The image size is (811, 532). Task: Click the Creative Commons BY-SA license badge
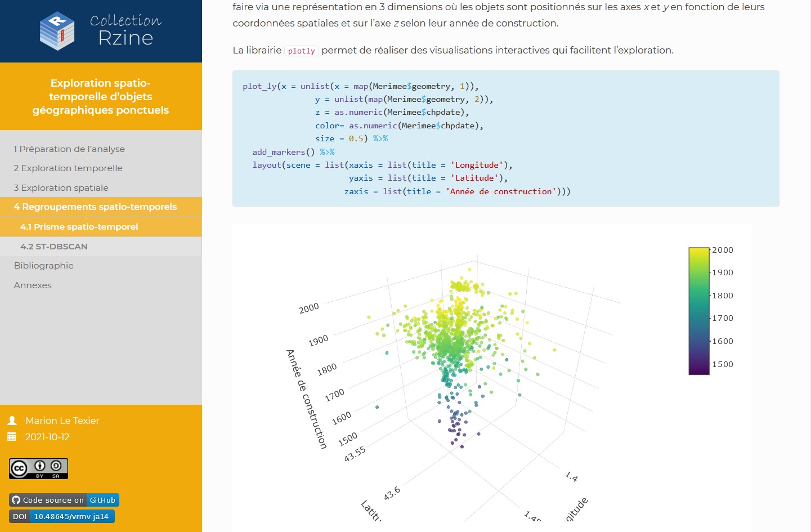(38, 468)
